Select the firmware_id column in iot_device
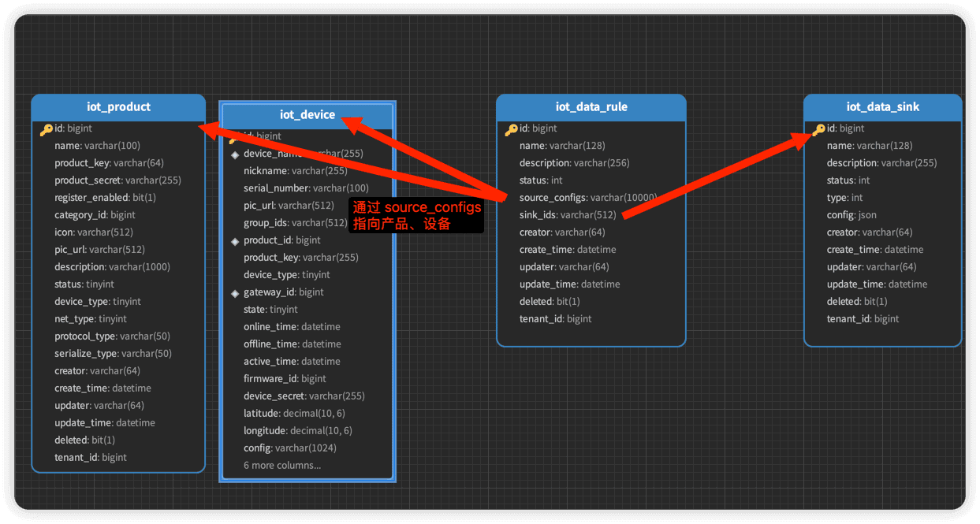The height and width of the screenshot is (524, 980). [x=285, y=379]
